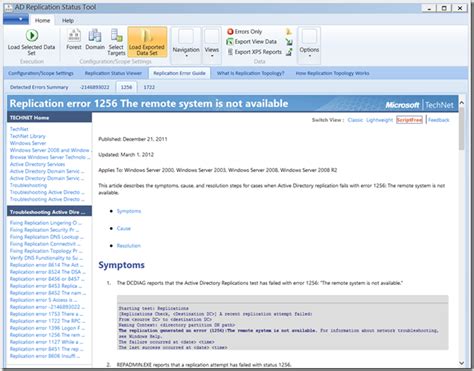The image size is (474, 371).
Task: Open Fixing Replication DNS Lookup link
Action: click(x=47, y=237)
